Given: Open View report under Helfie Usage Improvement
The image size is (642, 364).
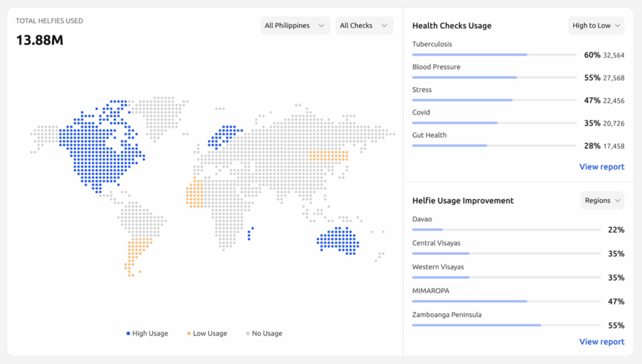Looking at the screenshot, I should [601, 341].
